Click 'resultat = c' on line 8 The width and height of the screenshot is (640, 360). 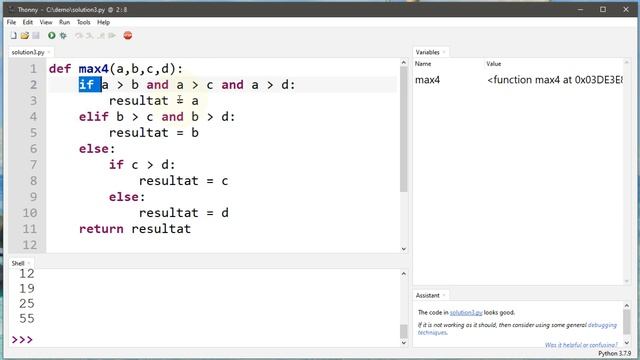click(x=184, y=181)
